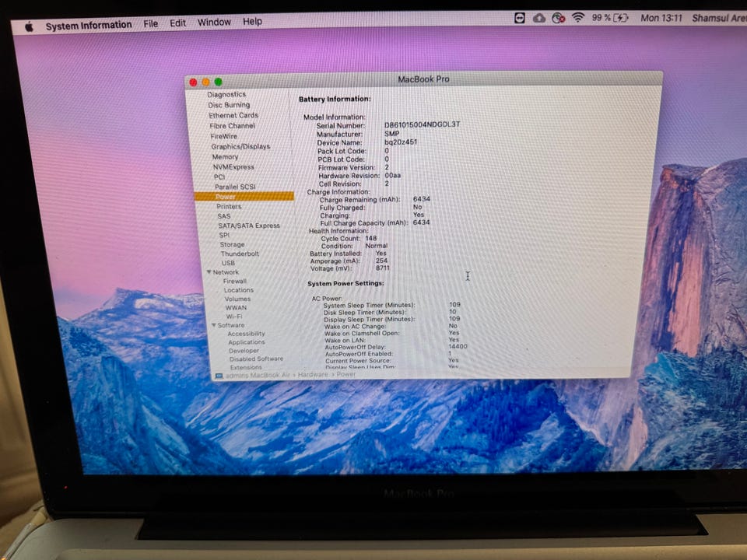Select Volumes under Network

pyautogui.click(x=237, y=299)
